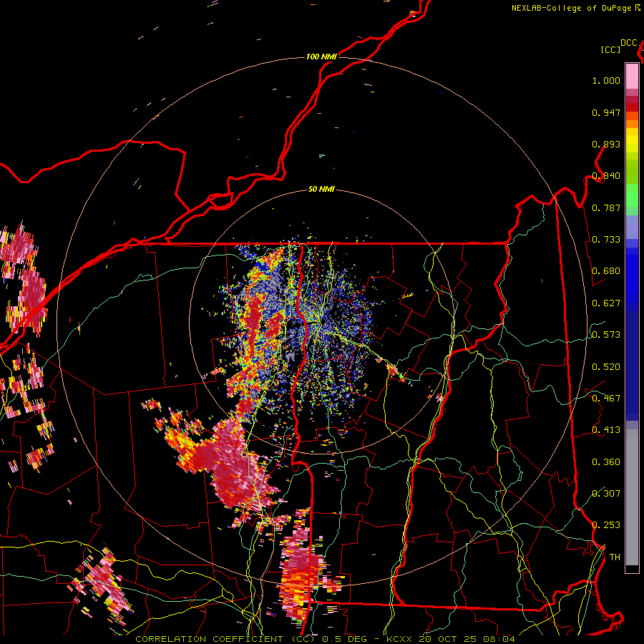Screen dimensions: 644x644
Task: Click the DCC legend title
Action: [x=628, y=42]
